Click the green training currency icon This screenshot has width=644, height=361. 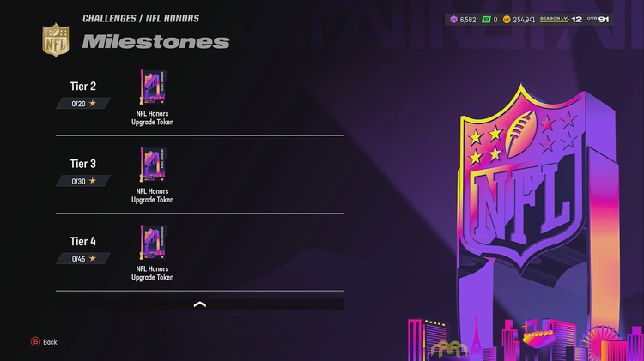[486, 19]
